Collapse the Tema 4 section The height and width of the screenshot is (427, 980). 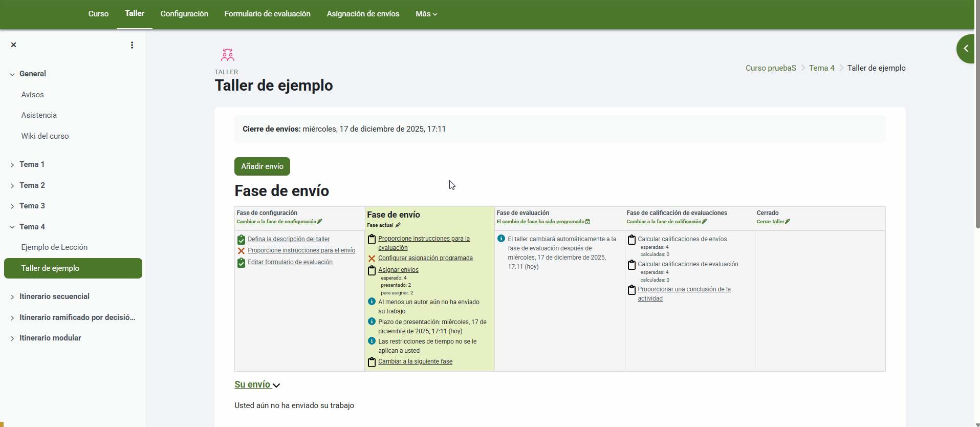pos(12,227)
